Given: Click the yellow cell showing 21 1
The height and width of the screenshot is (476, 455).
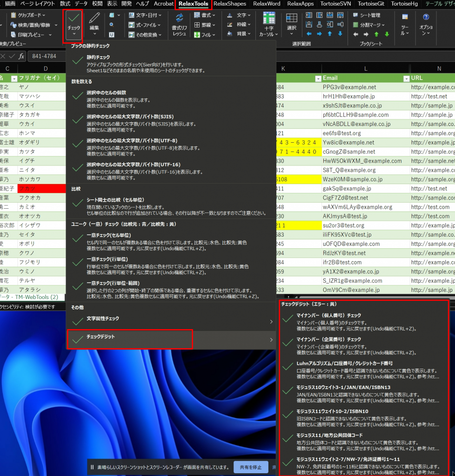Looking at the screenshot, I should point(299,225).
